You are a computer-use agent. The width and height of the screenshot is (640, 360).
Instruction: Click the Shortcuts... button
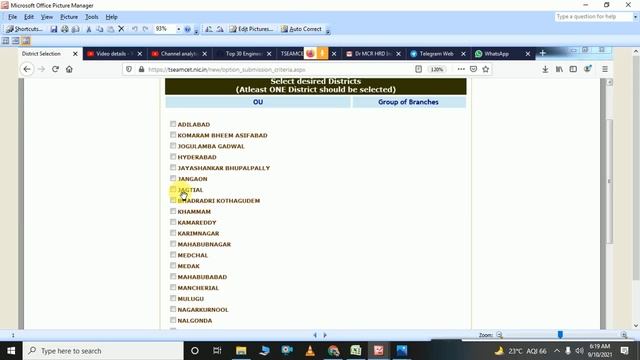click(x=24, y=29)
